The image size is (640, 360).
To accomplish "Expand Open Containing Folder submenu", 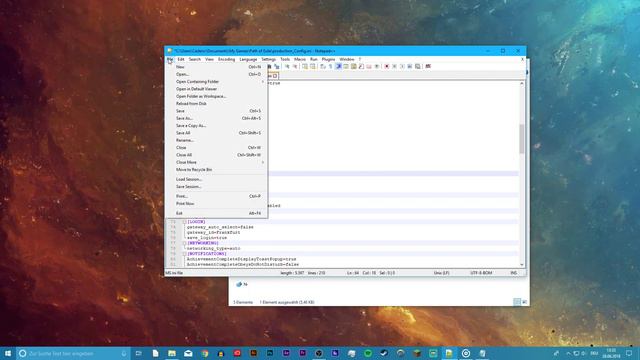I will 216,82.
